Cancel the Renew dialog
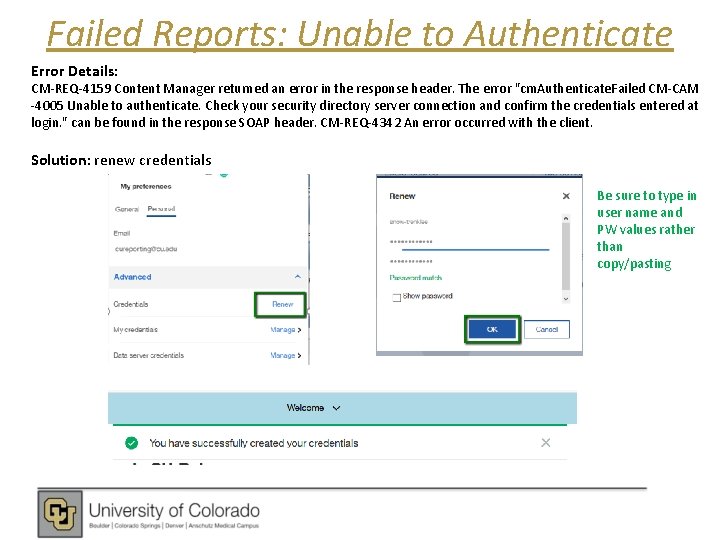This screenshot has width=720, height=540. point(546,329)
